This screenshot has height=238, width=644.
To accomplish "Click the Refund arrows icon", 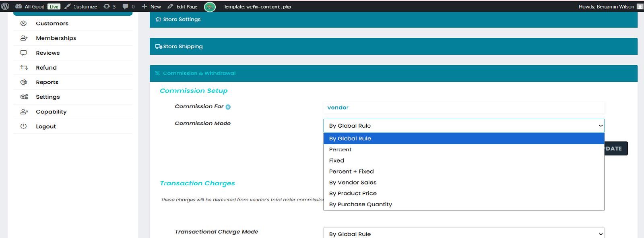I will point(24,68).
